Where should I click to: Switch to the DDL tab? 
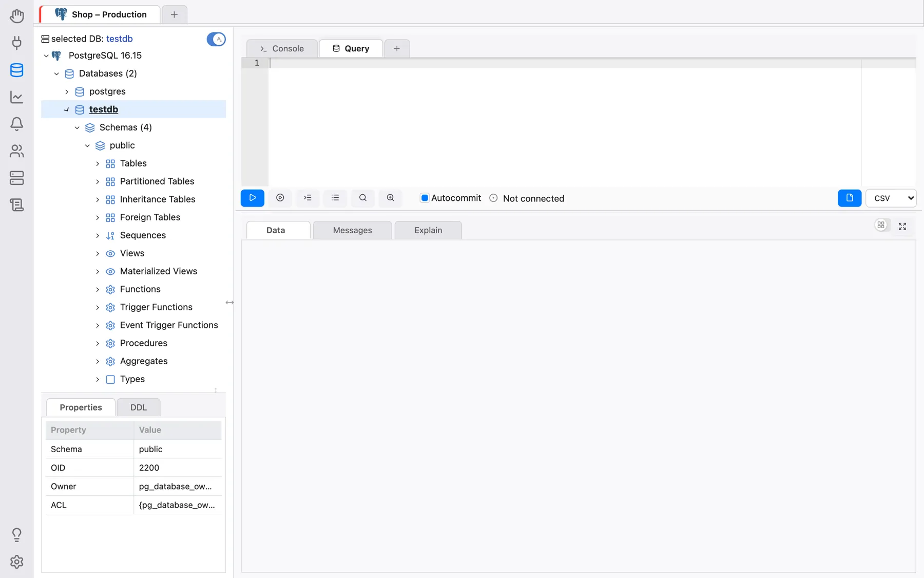tap(139, 407)
